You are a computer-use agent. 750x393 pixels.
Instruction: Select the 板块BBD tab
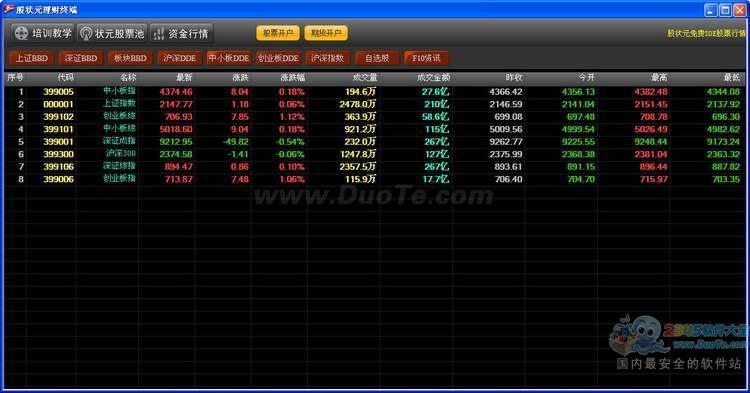tap(130, 58)
